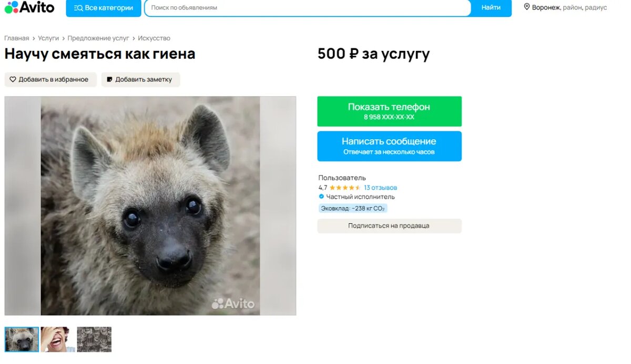Select the laughing man thumbnail
This screenshot has height=364, width=631.
click(x=58, y=339)
